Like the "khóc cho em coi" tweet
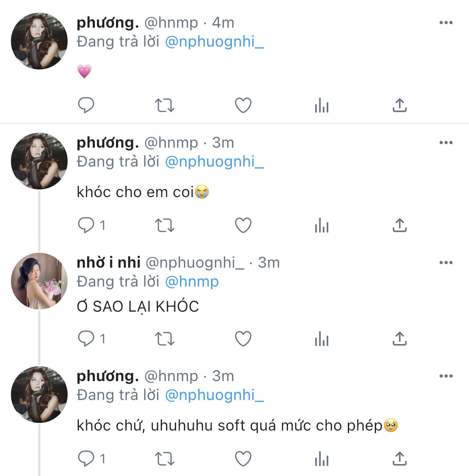The width and height of the screenshot is (469, 476). [x=243, y=225]
